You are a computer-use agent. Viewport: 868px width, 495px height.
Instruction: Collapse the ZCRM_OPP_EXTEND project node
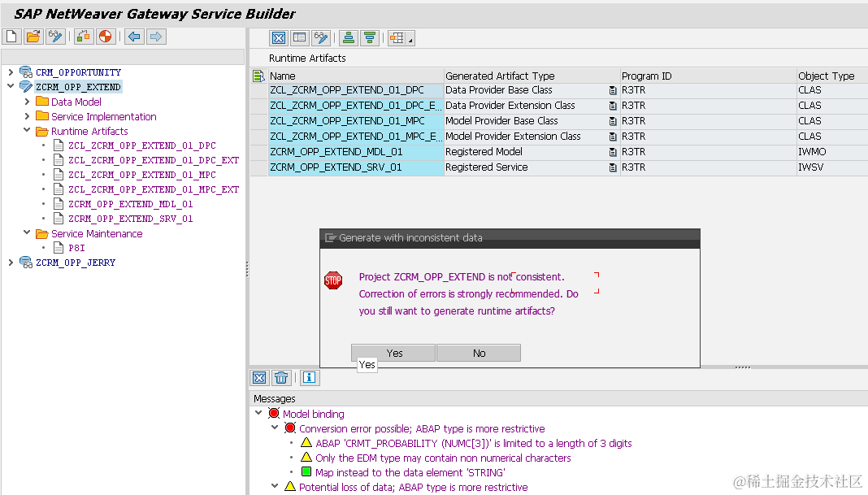pyautogui.click(x=11, y=86)
